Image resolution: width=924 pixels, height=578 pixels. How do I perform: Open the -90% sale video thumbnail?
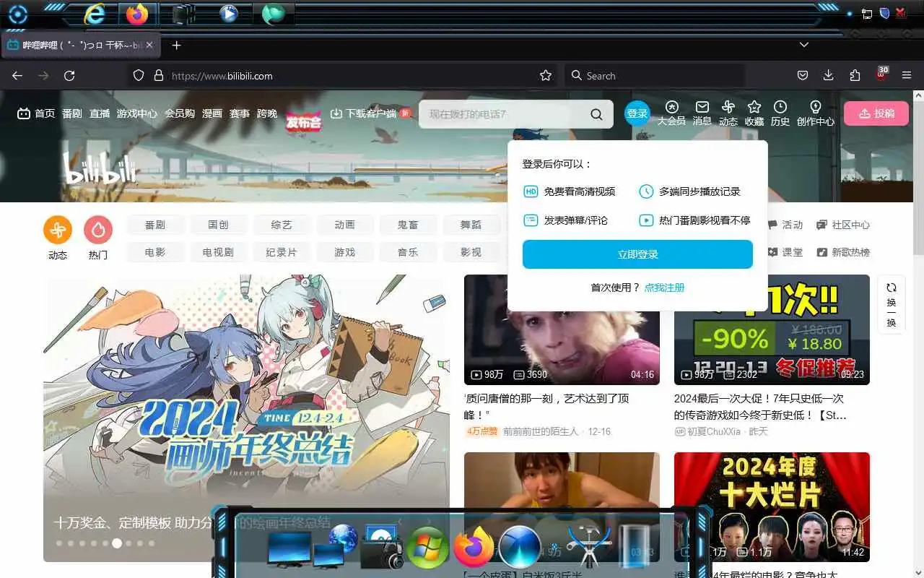pos(772,329)
